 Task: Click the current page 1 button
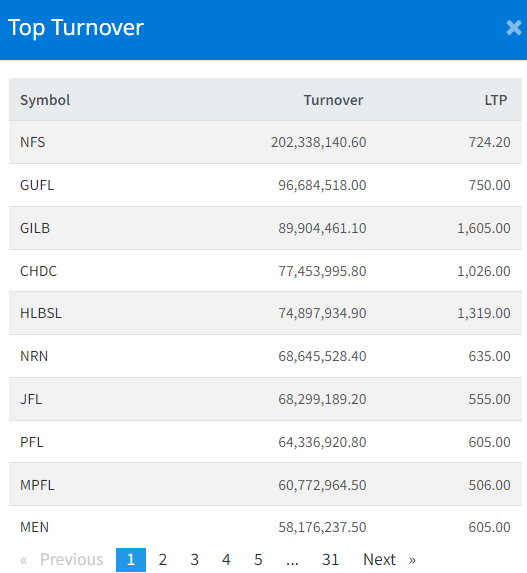tap(131, 559)
